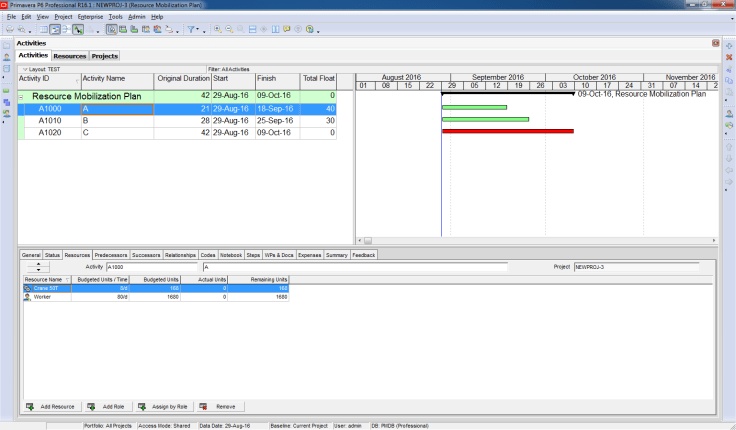Click the Copy icon in right sidebar
Screen dimensions: 736x430
(729, 80)
